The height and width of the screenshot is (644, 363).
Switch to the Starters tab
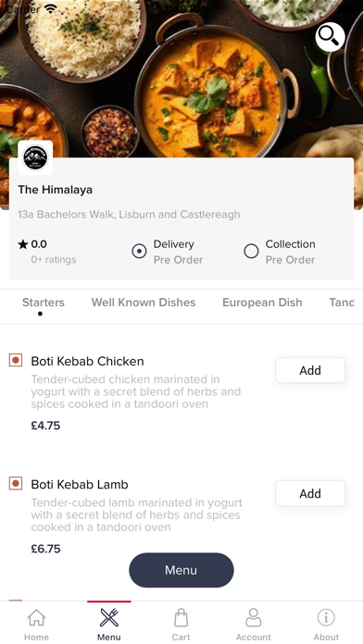click(44, 303)
